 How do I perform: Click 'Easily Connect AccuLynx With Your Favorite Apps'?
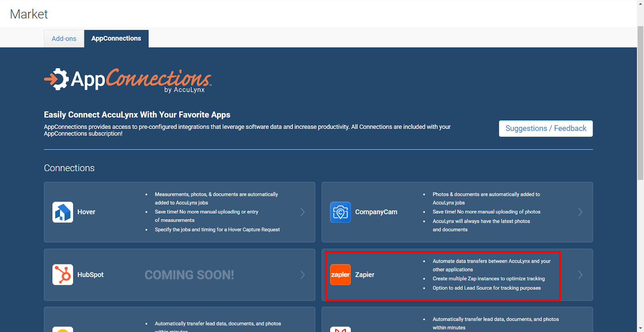click(x=137, y=115)
